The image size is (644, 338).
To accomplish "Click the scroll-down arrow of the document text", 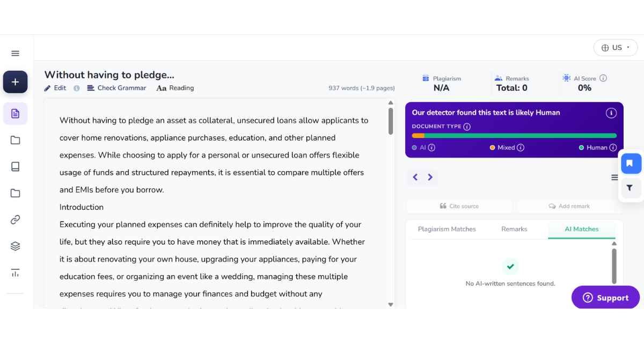I will click(x=391, y=305).
